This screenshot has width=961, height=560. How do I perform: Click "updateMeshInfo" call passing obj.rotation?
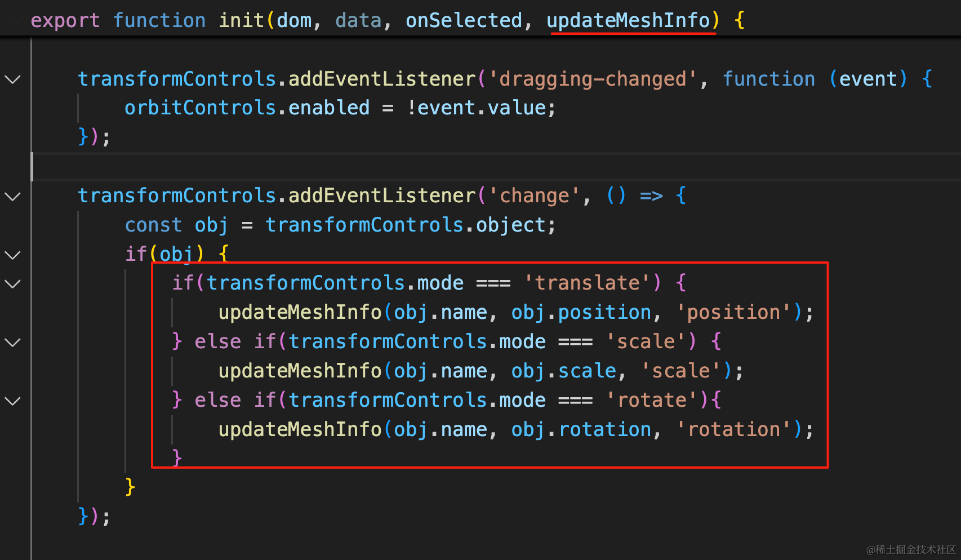[300, 430]
